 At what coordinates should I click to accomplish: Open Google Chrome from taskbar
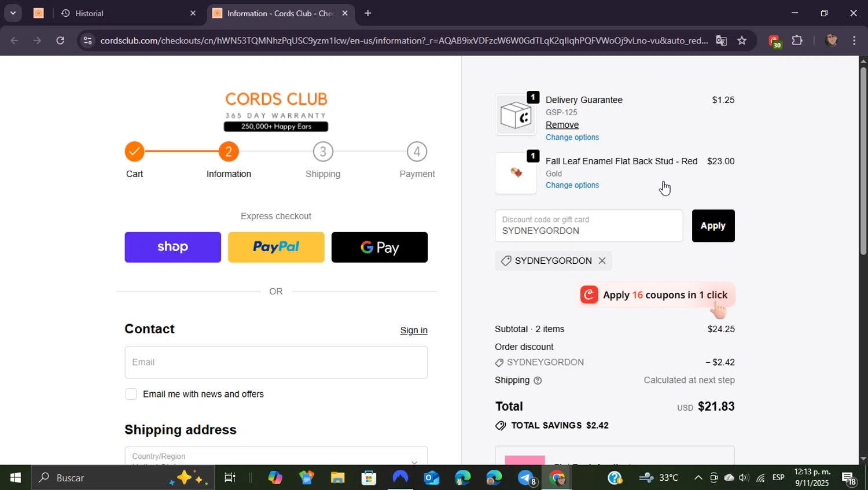pos(557,478)
